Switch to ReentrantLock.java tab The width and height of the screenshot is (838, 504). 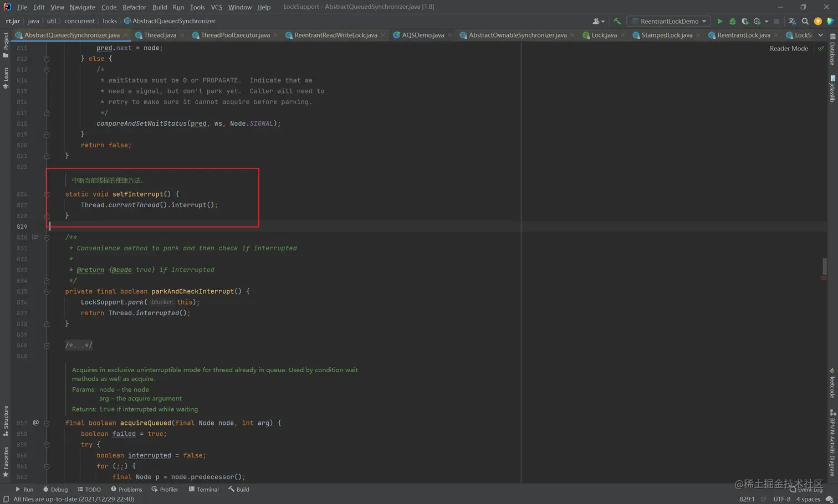click(744, 35)
